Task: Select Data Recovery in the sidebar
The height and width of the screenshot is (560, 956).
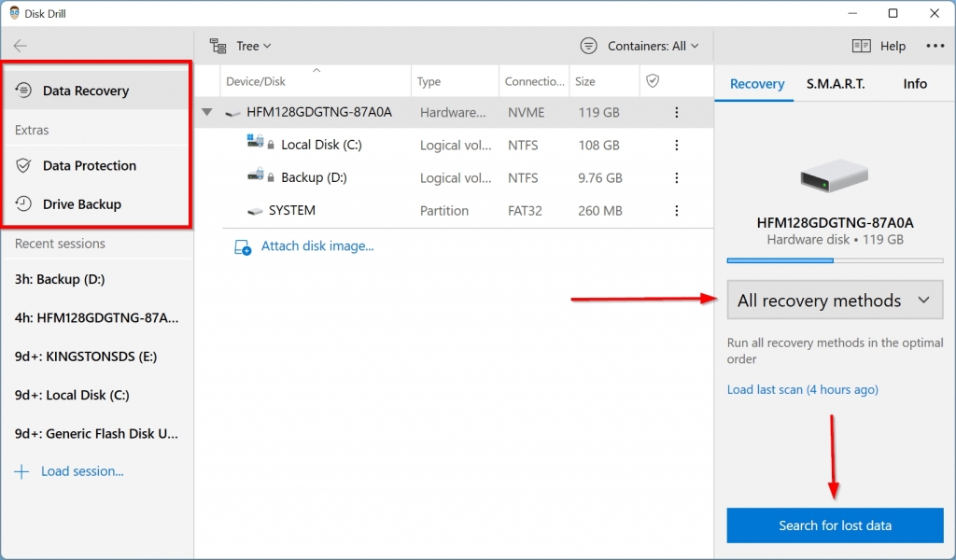Action: (x=86, y=91)
